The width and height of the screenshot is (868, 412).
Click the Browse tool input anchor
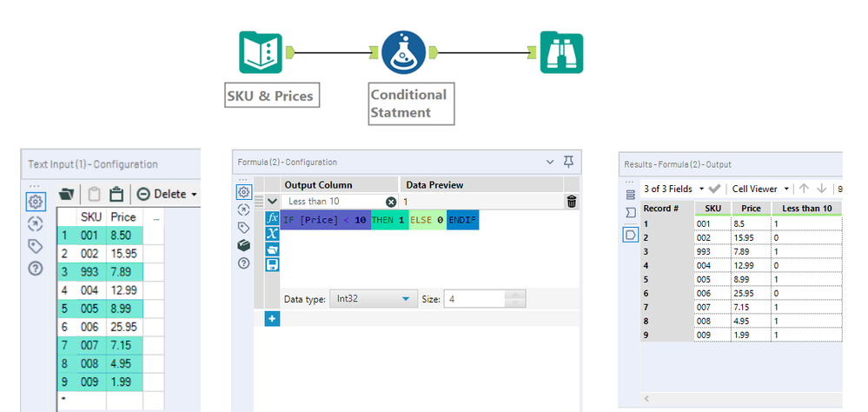pos(533,53)
